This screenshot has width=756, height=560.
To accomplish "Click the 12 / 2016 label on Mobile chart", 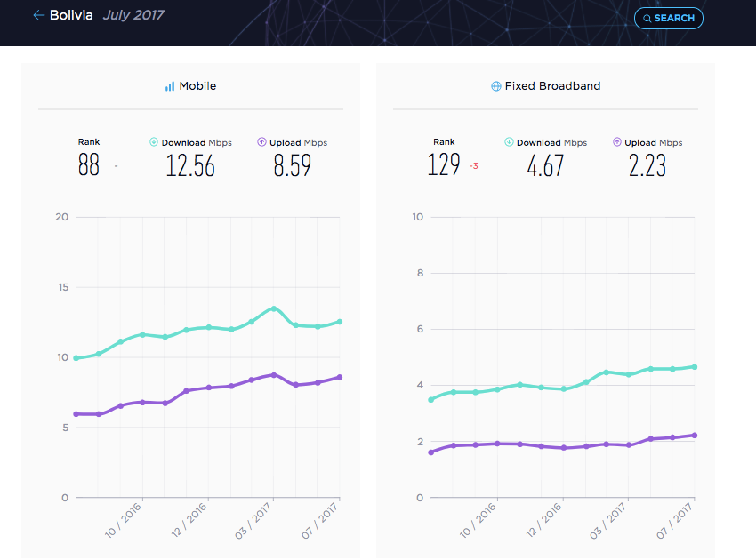I will 189,520.
